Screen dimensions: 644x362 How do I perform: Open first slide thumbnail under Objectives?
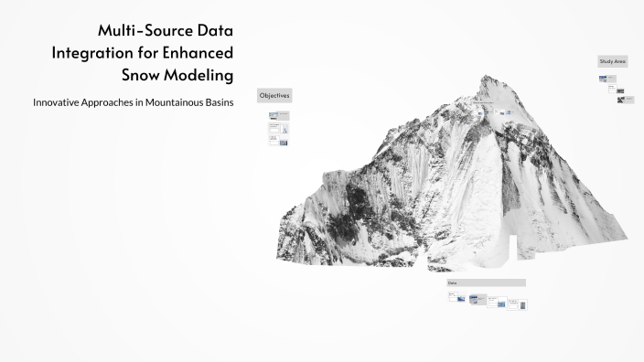[279, 116]
